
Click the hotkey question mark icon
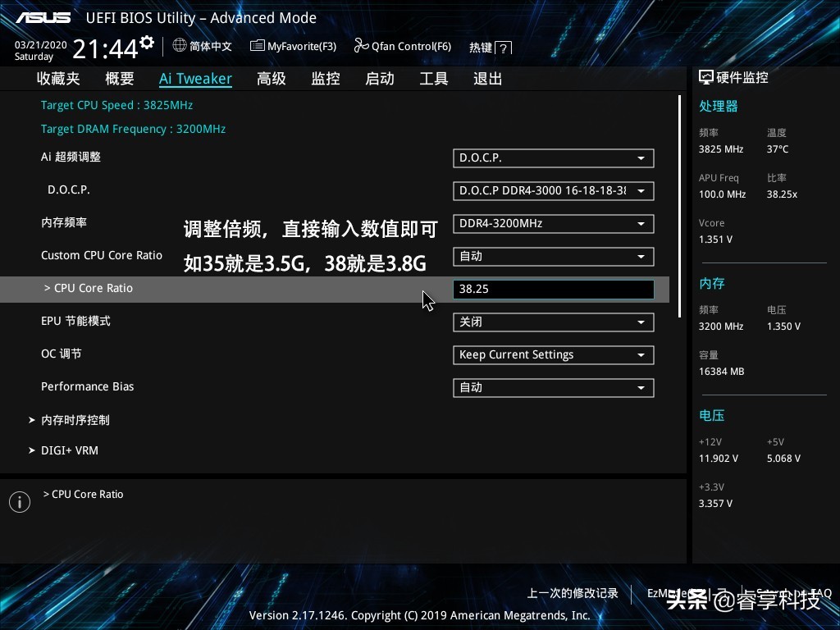click(504, 48)
